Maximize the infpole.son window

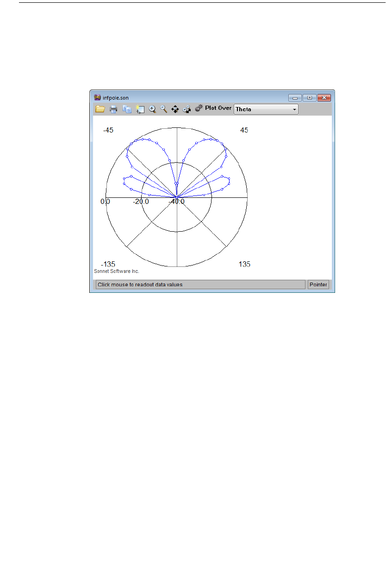pos(310,98)
